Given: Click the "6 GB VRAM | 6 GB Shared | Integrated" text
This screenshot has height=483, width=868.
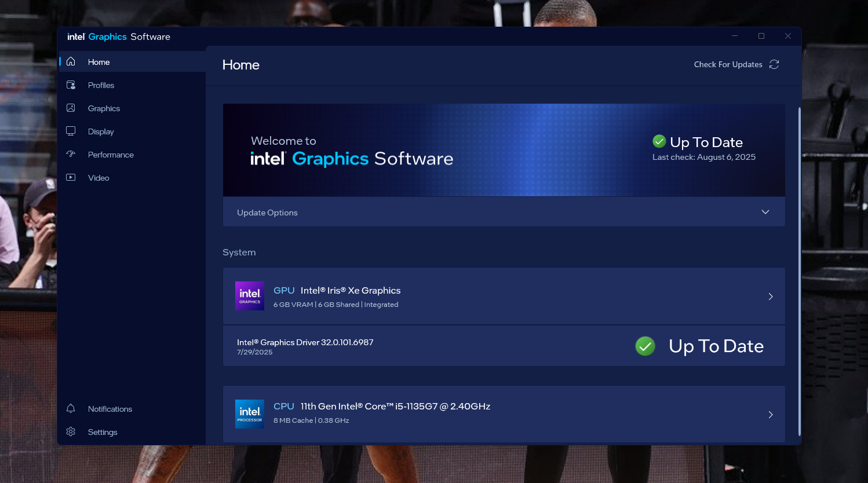Looking at the screenshot, I should [336, 305].
